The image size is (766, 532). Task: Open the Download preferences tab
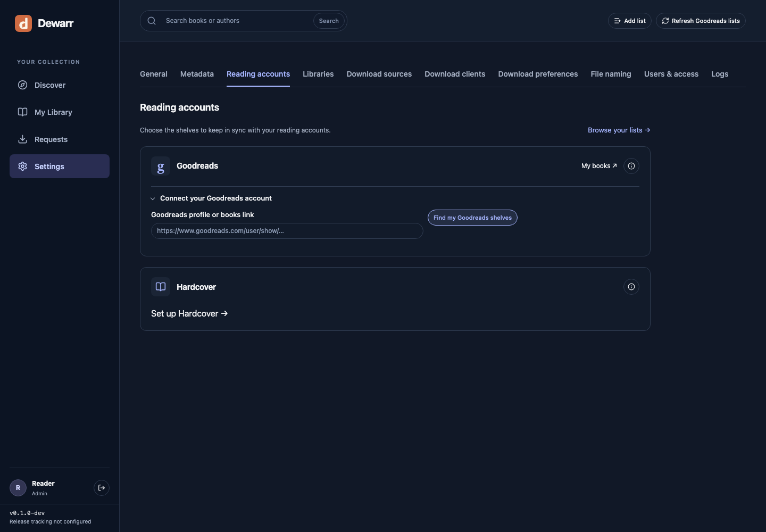[538, 74]
